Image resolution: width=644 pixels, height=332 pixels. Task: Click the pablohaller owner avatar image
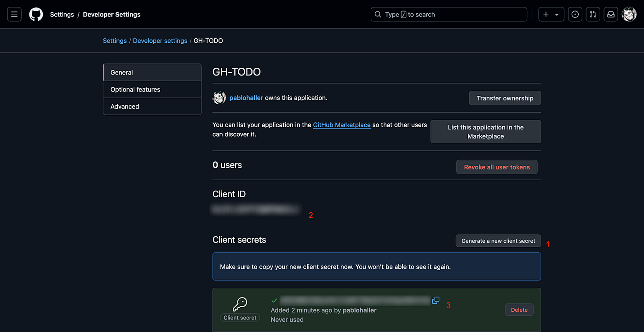pos(219,98)
